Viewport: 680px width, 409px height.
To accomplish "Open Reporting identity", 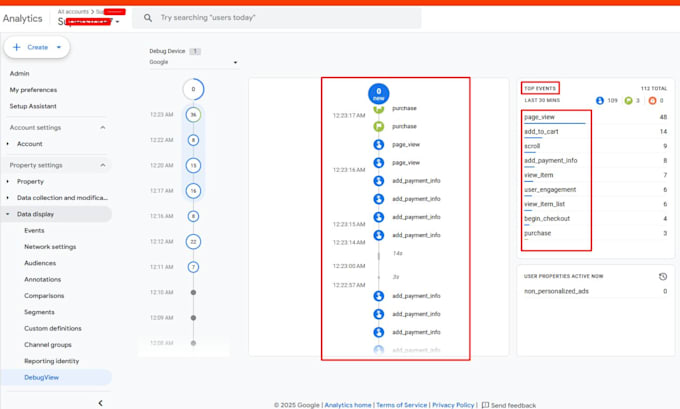I will pos(52,361).
